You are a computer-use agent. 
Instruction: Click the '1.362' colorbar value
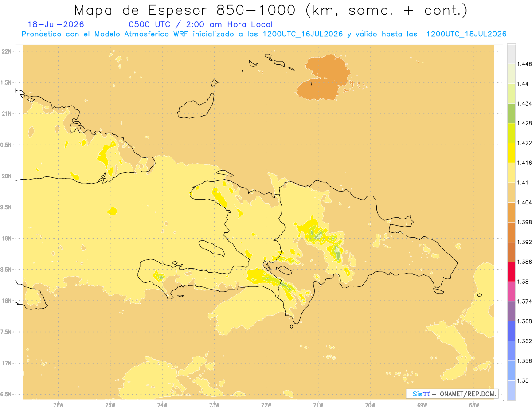525,341
